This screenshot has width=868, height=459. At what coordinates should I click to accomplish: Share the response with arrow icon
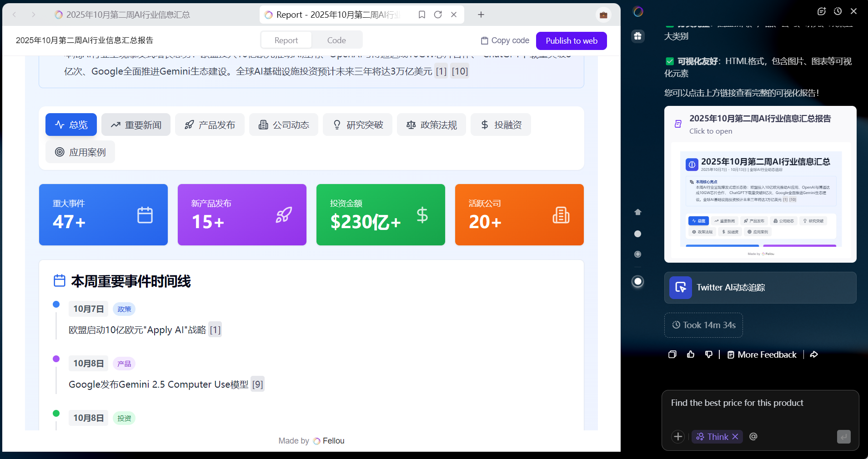814,354
